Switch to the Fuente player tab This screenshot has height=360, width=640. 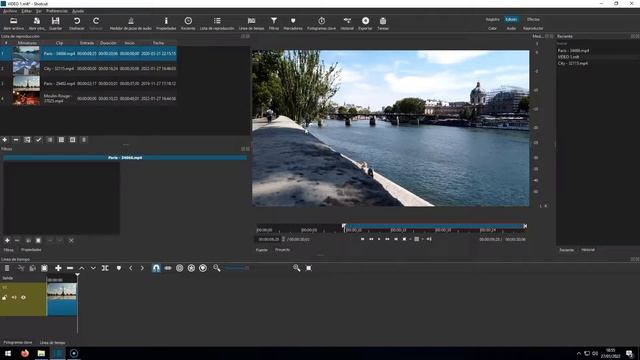click(262, 250)
